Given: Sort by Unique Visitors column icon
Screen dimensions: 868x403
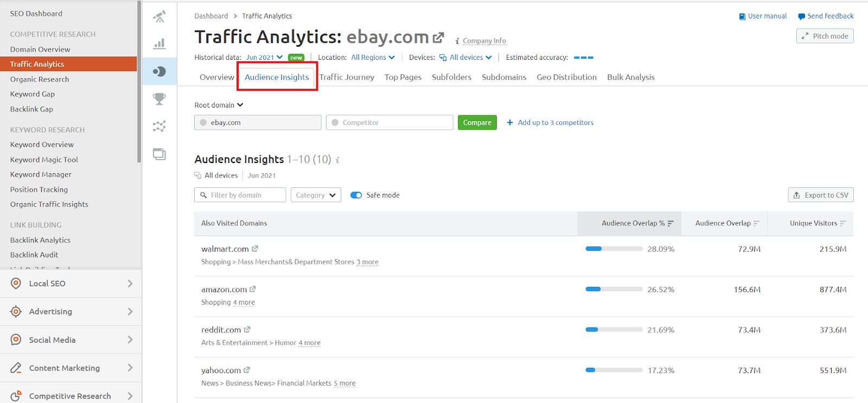Looking at the screenshot, I should (843, 223).
